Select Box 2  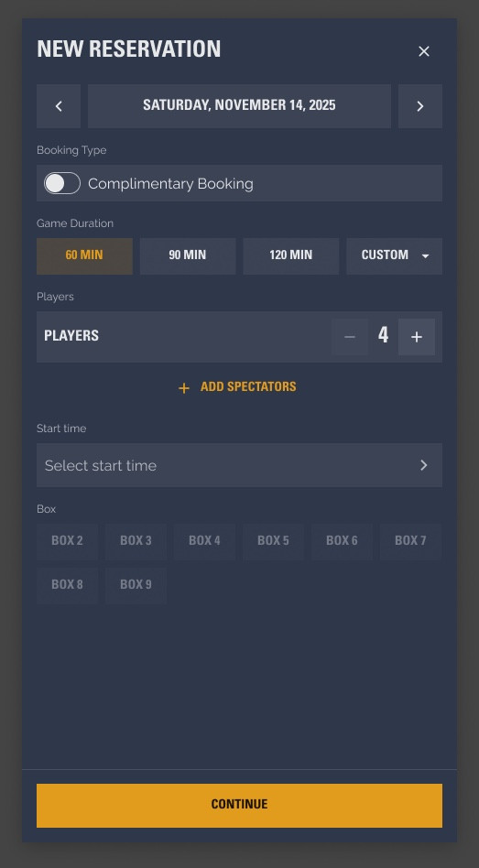tap(67, 542)
